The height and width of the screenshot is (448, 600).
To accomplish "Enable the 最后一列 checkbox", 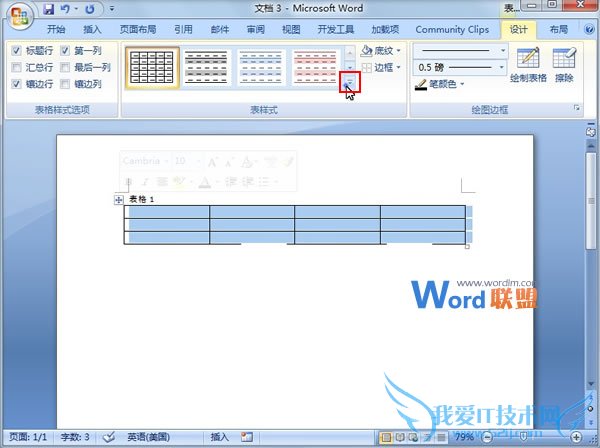I will [x=65, y=68].
